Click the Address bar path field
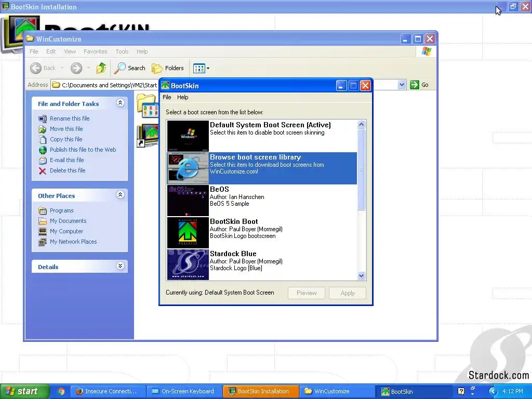The height and width of the screenshot is (399, 532). (105, 85)
